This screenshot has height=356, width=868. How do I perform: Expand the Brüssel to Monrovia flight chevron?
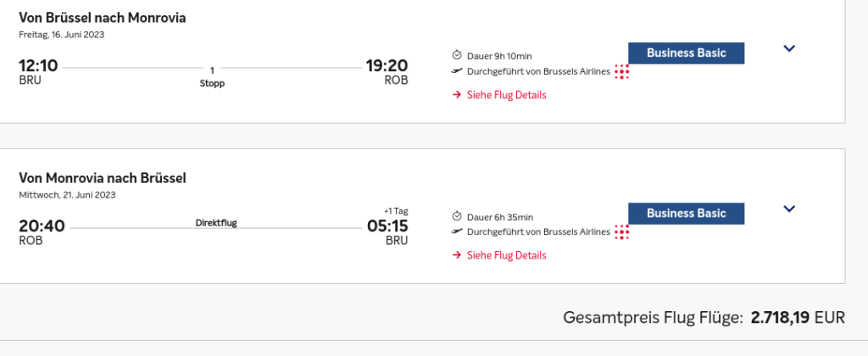click(789, 48)
